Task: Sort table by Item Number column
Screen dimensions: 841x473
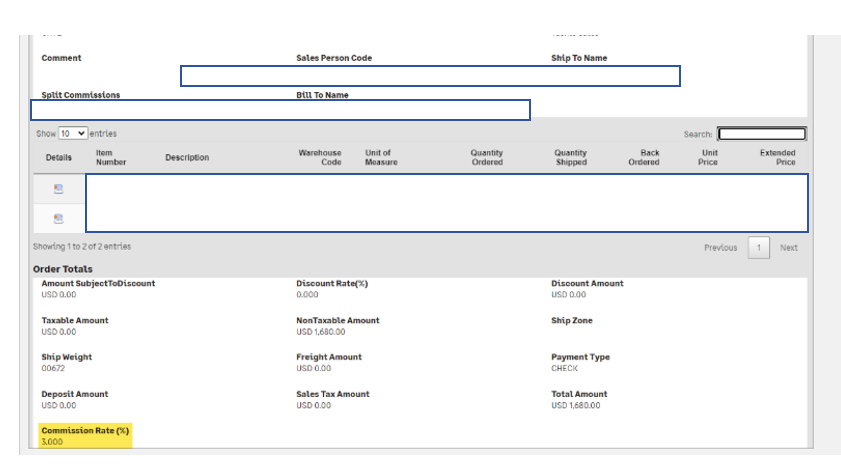Action: click(x=111, y=157)
